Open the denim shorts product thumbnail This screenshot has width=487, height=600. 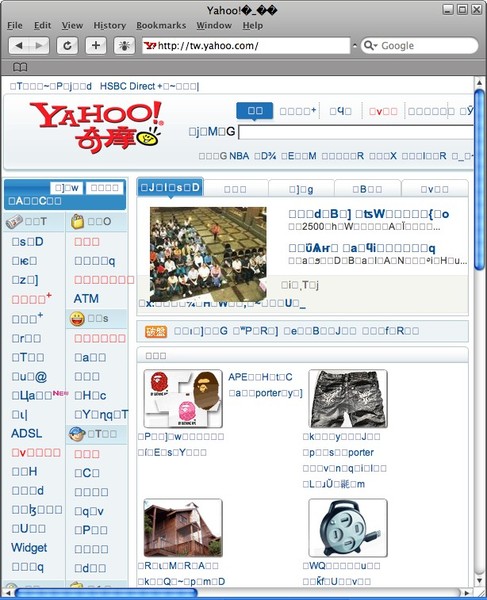(x=348, y=398)
